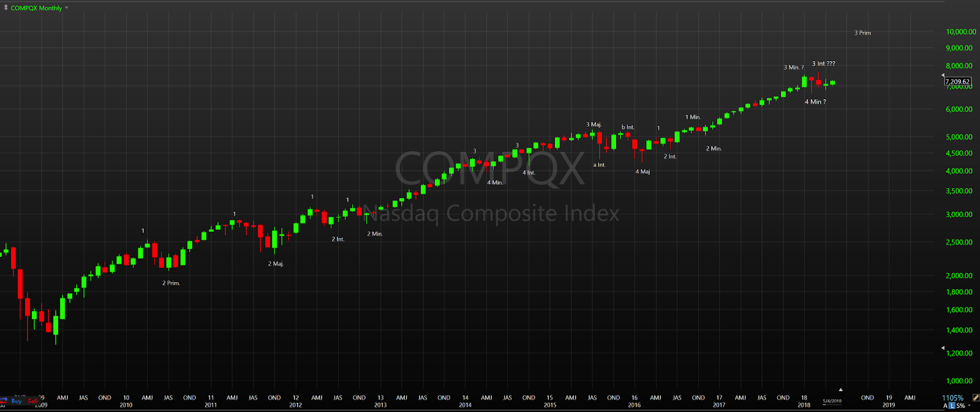Click the COMPQX Monthly chart title
The image size is (980, 412).
click(36, 8)
